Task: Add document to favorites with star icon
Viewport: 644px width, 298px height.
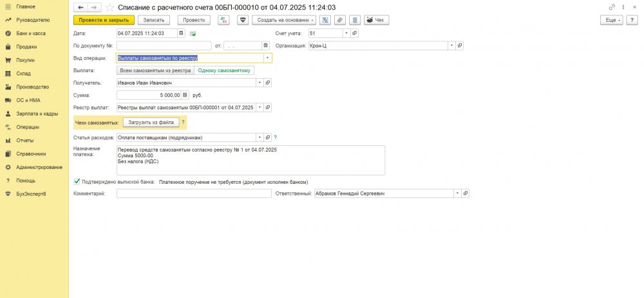Action: (x=110, y=7)
